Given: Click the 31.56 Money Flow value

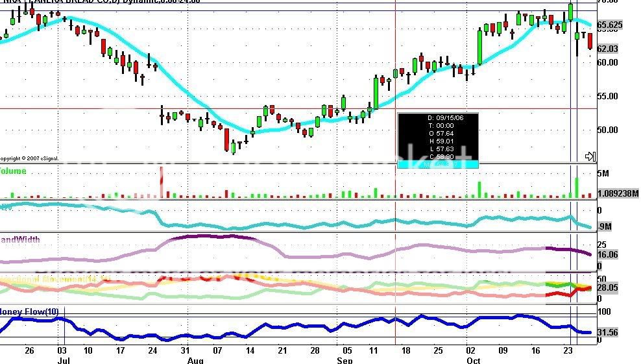Looking at the screenshot, I should pos(607,332).
